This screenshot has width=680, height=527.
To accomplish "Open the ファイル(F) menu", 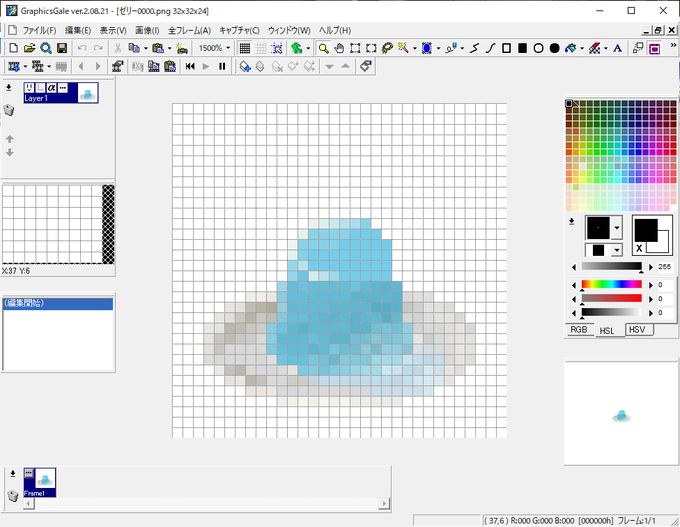I will click(39, 30).
